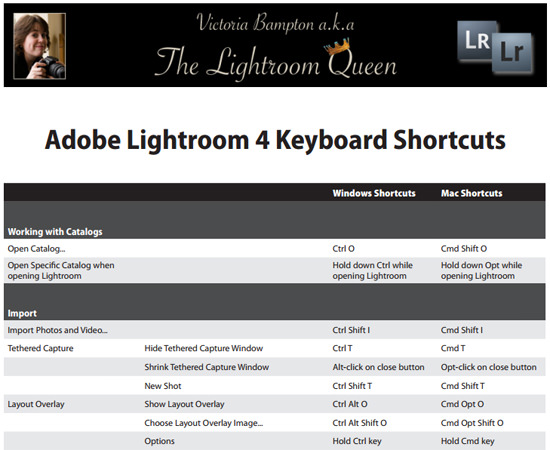
Task: Click The Lightroom Queen banner title
Action: pyautogui.click(x=276, y=63)
